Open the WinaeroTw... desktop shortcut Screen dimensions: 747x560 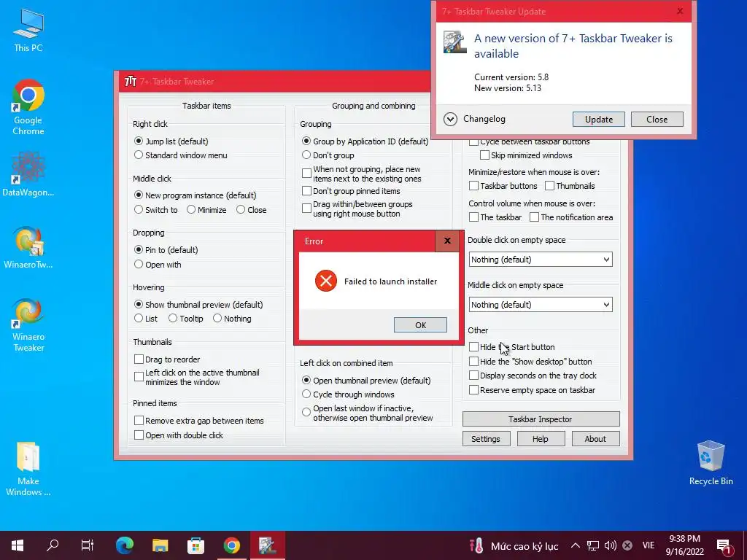click(x=28, y=247)
